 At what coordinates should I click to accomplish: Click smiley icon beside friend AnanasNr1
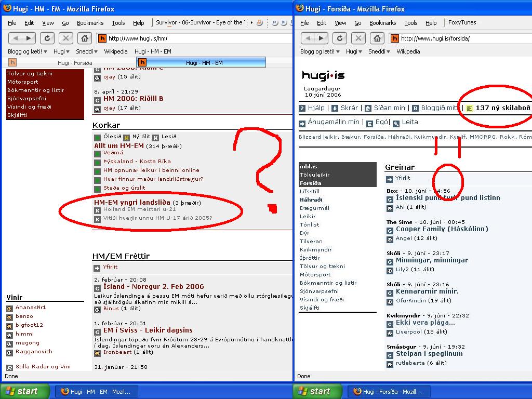point(9,309)
